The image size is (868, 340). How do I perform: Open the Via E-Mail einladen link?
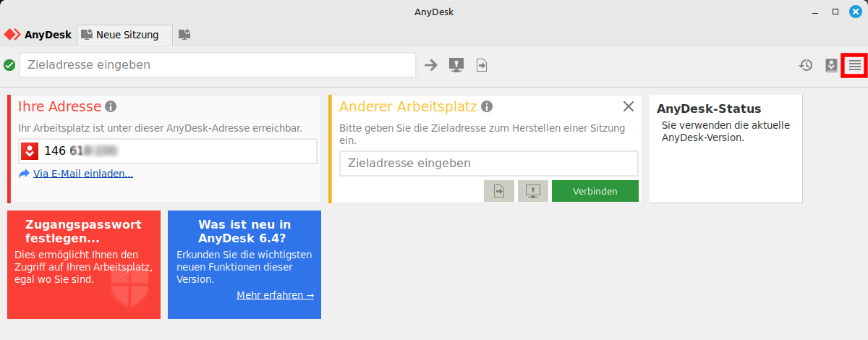[82, 174]
